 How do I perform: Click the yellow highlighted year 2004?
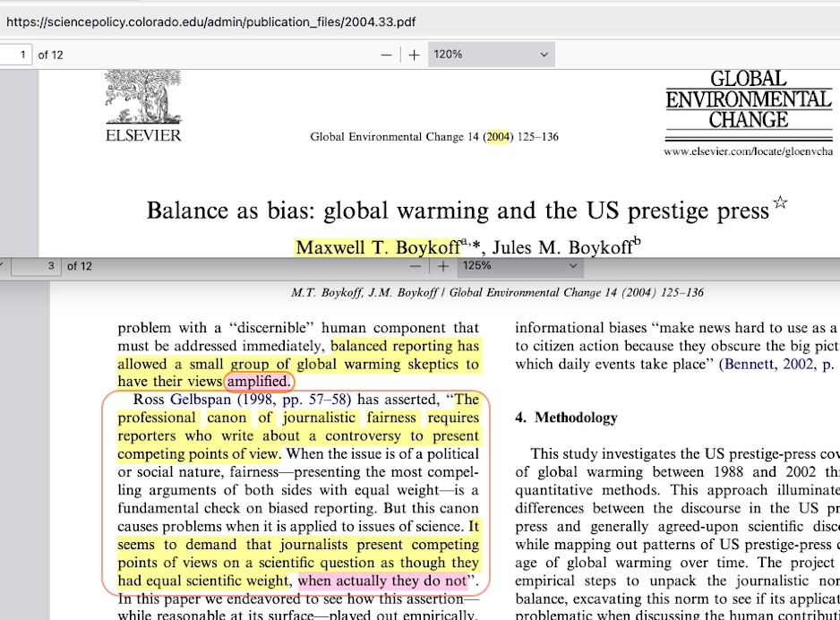497,137
